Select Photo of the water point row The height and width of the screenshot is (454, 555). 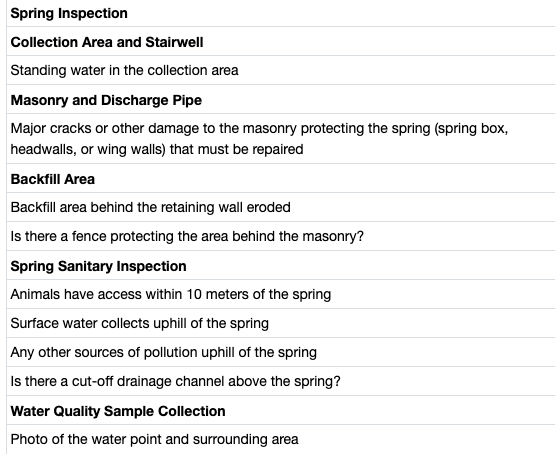[x=281, y=439]
